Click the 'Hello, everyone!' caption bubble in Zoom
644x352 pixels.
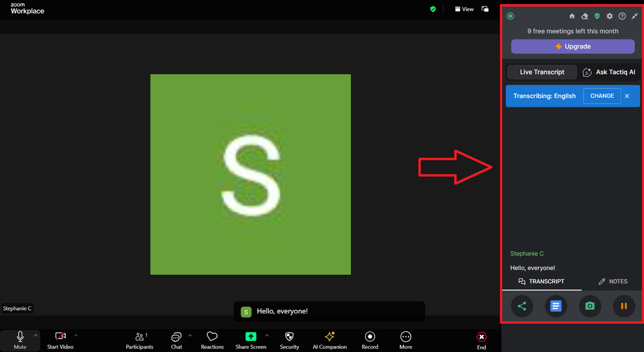[329, 311]
